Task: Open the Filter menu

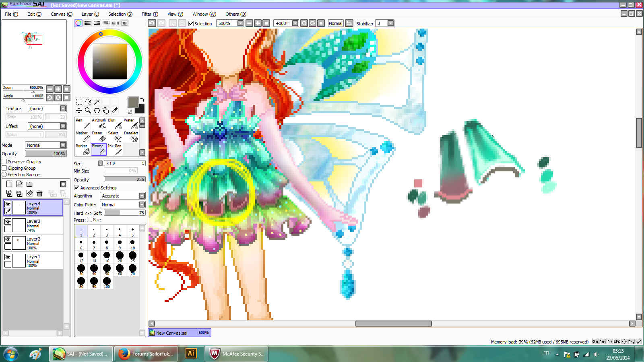Action: click(x=149, y=14)
